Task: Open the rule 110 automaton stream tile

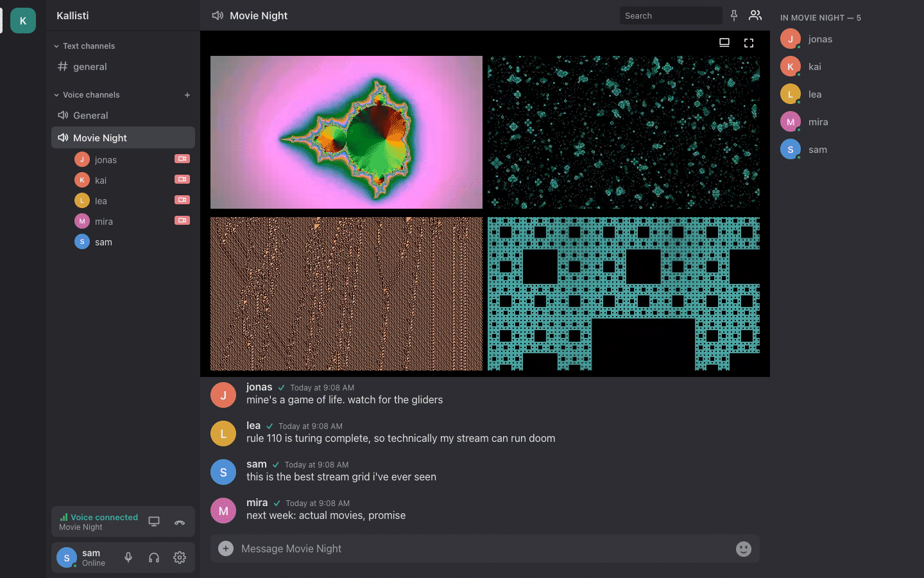Action: click(x=346, y=293)
